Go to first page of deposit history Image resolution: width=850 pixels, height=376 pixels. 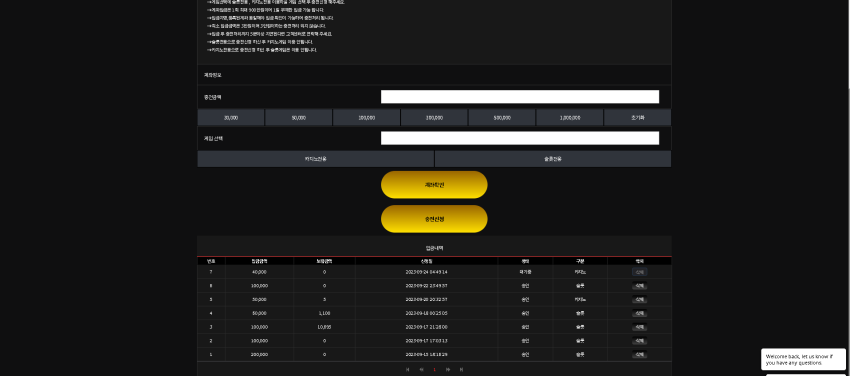point(407,369)
